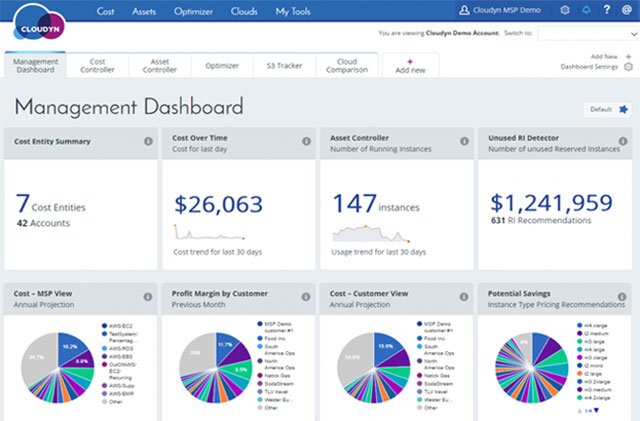Show info for Cost Entity Summary widget
This screenshot has width=640, height=421.
[x=148, y=141]
